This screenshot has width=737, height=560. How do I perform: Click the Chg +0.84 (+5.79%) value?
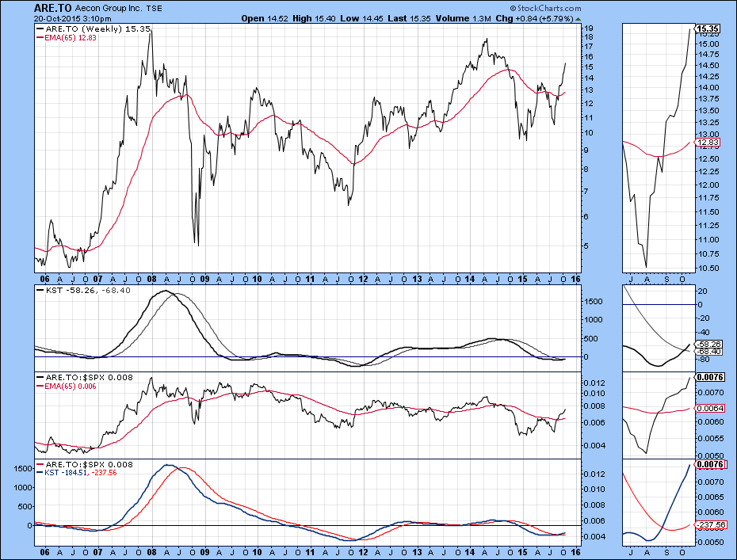pyautogui.click(x=534, y=18)
